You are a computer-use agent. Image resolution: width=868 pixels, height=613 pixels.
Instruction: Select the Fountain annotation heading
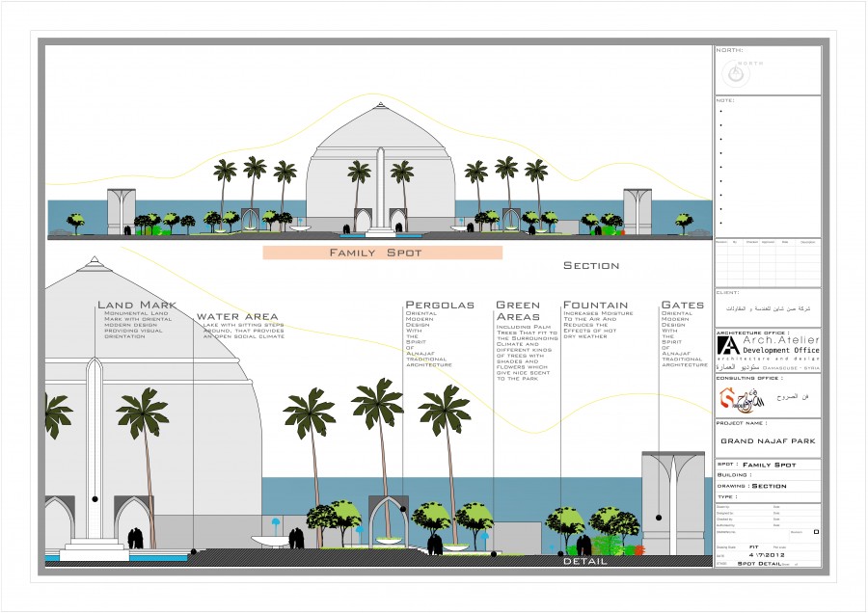pos(595,305)
